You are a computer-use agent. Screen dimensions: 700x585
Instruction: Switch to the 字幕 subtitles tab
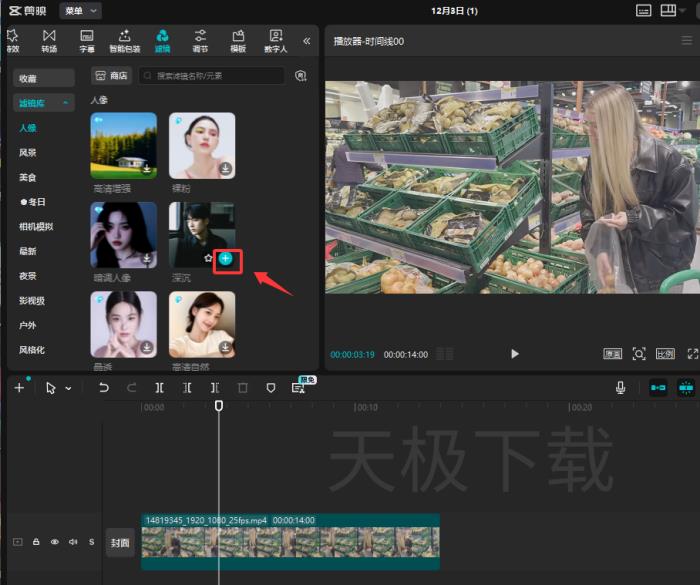[x=87, y=40]
